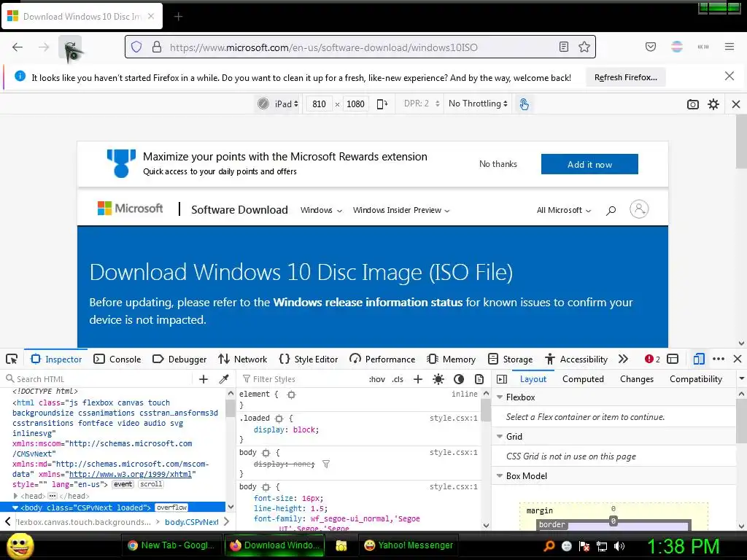
Task: Click the Microsoft logo link
Action: click(x=130, y=209)
